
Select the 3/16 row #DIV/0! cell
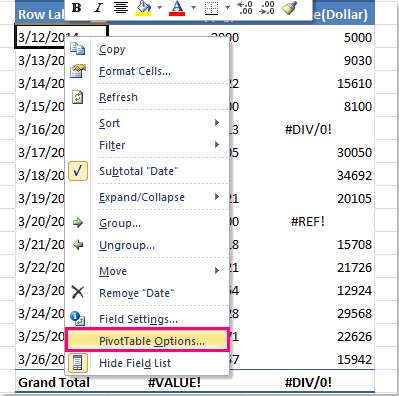coord(308,130)
